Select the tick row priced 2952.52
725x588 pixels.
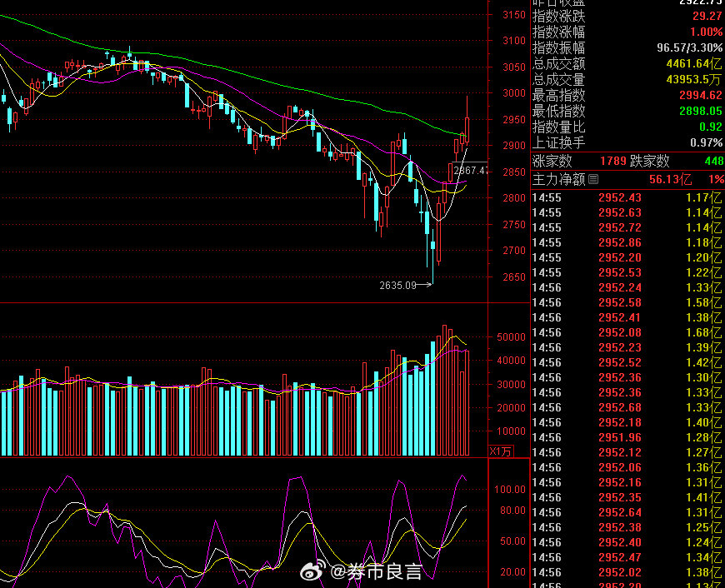[627, 362]
